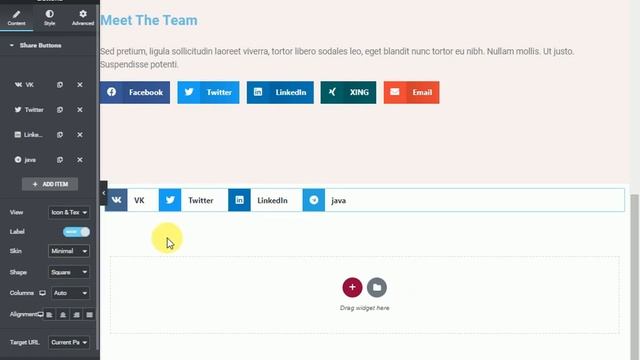Remove the VK item
This screenshot has width=640, height=360.
80,85
